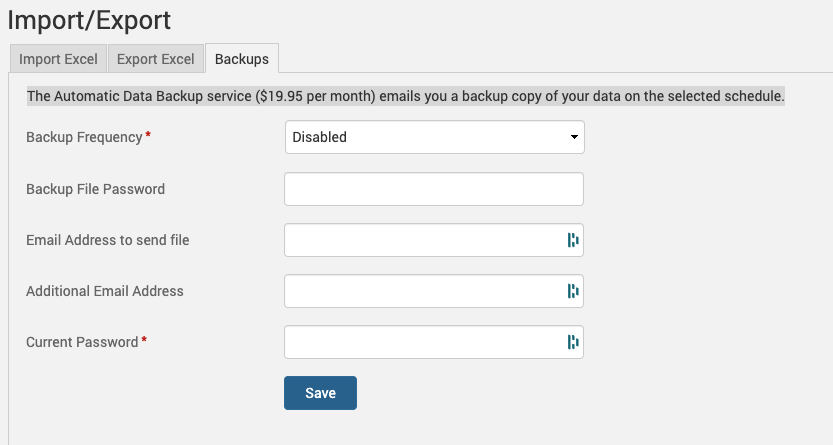Focus the Backup File Password field
The image size is (833, 445).
(434, 189)
